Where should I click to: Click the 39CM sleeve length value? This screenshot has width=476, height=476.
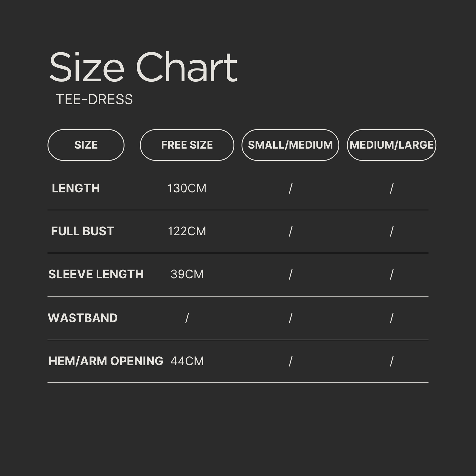(x=187, y=274)
